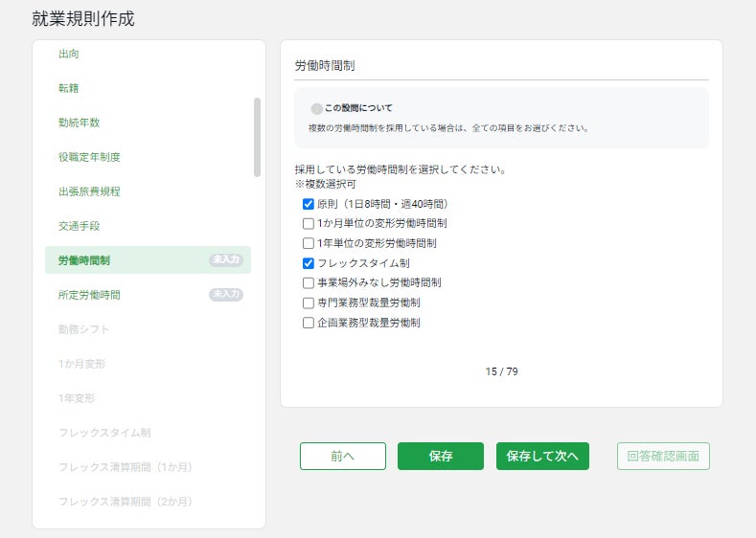Tick 事業場外みなし労働時間制 checkbox
The height and width of the screenshot is (538, 756).
tap(309, 283)
